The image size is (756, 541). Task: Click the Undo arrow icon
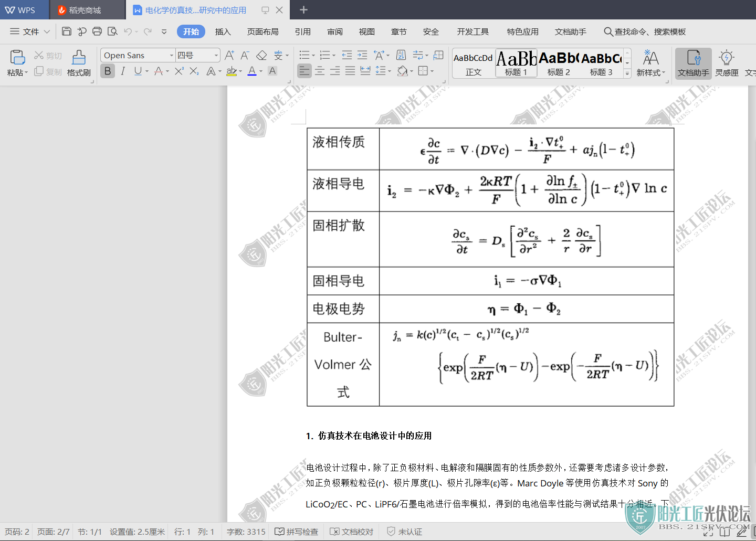tap(128, 31)
